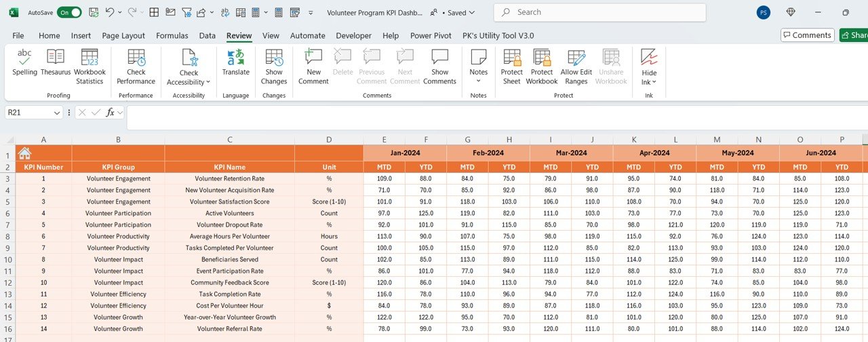868x342 pixels.
Task: Select the 'Community Feedback Score' cell
Action: click(229, 282)
